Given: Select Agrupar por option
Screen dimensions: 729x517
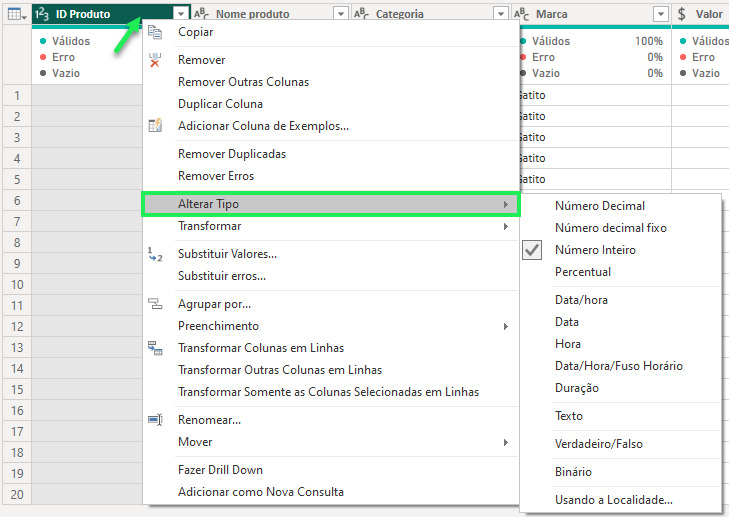Looking at the screenshot, I should point(214,304).
